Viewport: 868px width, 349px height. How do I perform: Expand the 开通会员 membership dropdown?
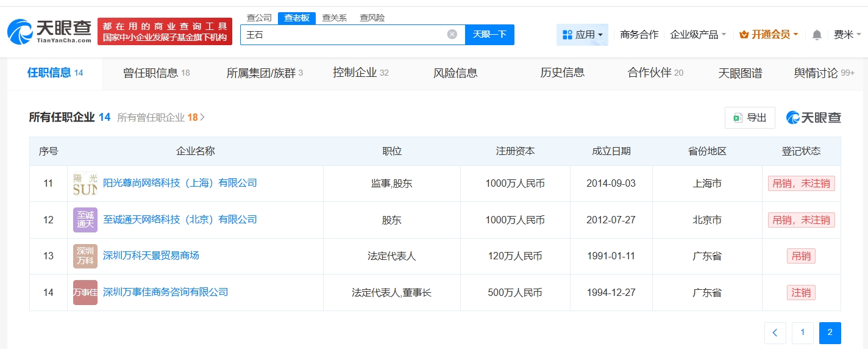[769, 35]
